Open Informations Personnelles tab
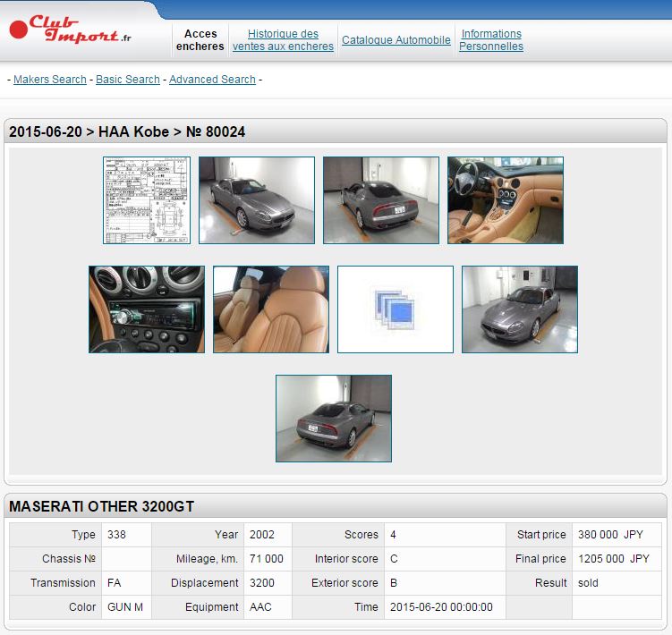The image size is (672, 635). [x=491, y=40]
